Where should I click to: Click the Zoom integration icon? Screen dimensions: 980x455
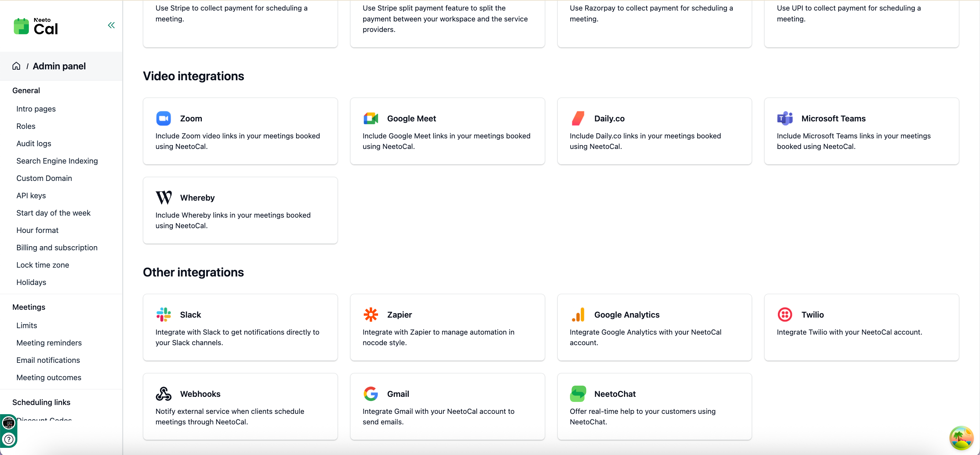pyautogui.click(x=164, y=119)
